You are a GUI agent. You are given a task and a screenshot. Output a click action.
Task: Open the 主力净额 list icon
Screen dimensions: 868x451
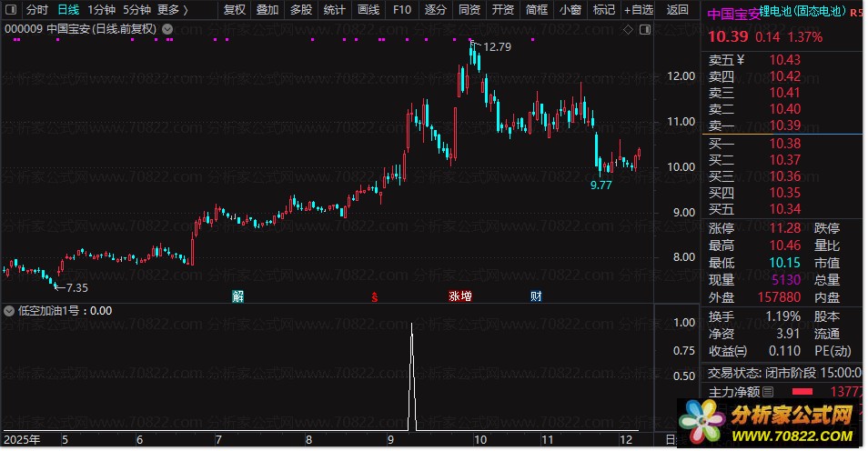pos(768,392)
